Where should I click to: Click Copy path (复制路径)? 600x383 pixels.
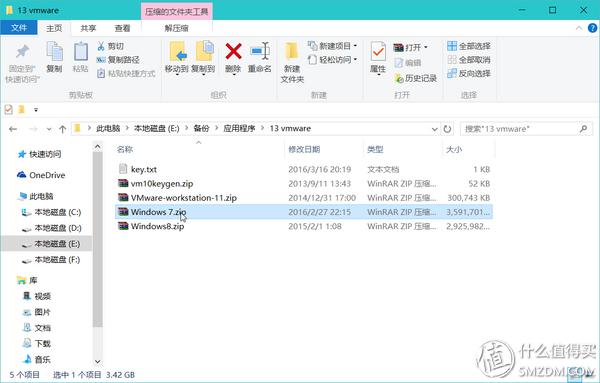[118, 60]
